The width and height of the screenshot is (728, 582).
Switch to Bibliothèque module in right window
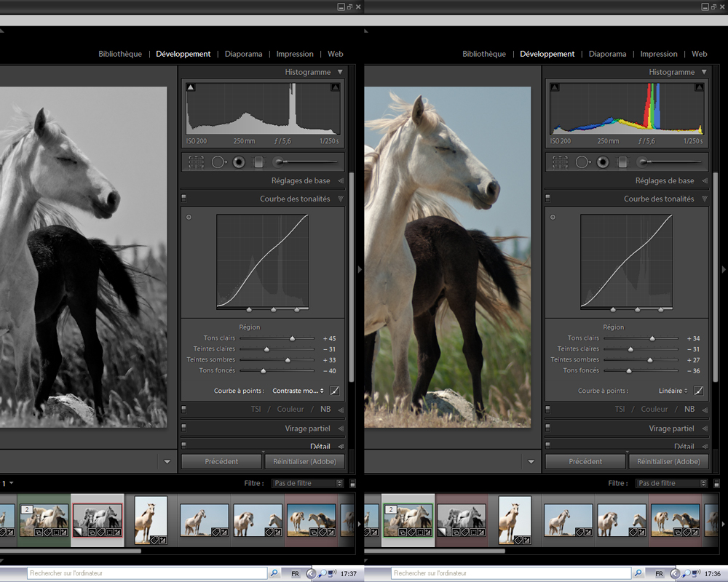[484, 54]
